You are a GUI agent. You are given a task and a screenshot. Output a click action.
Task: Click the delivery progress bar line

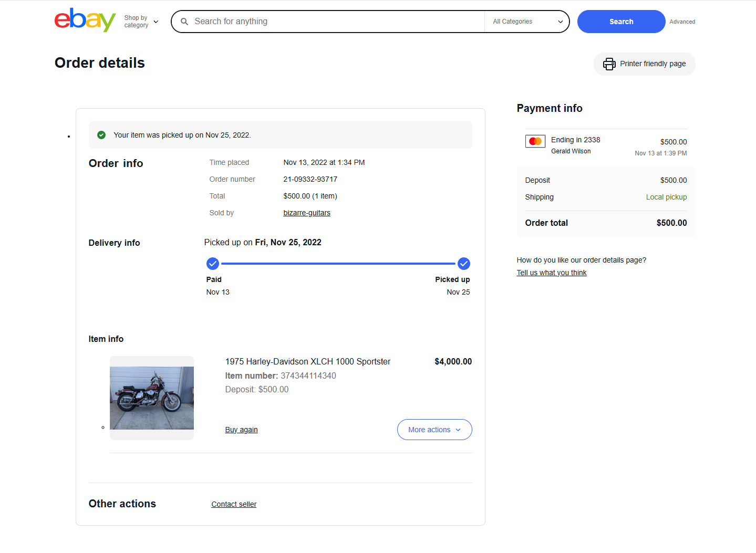(x=338, y=264)
